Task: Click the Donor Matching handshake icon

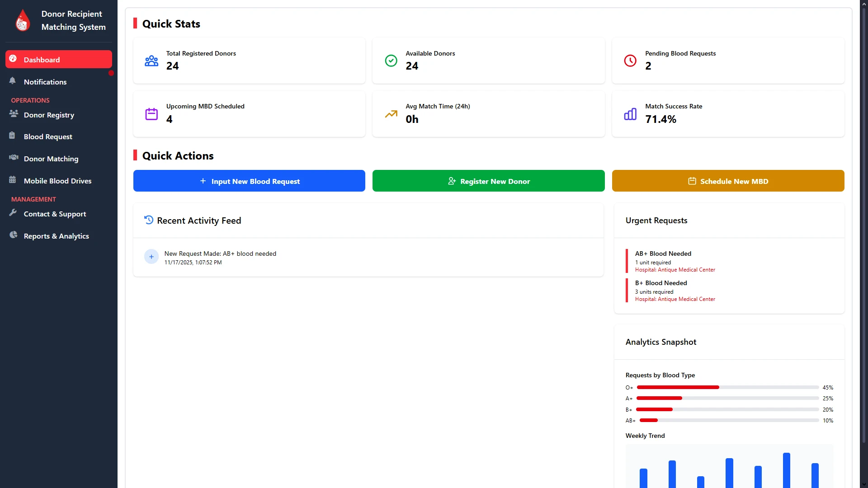Action: 14,158
